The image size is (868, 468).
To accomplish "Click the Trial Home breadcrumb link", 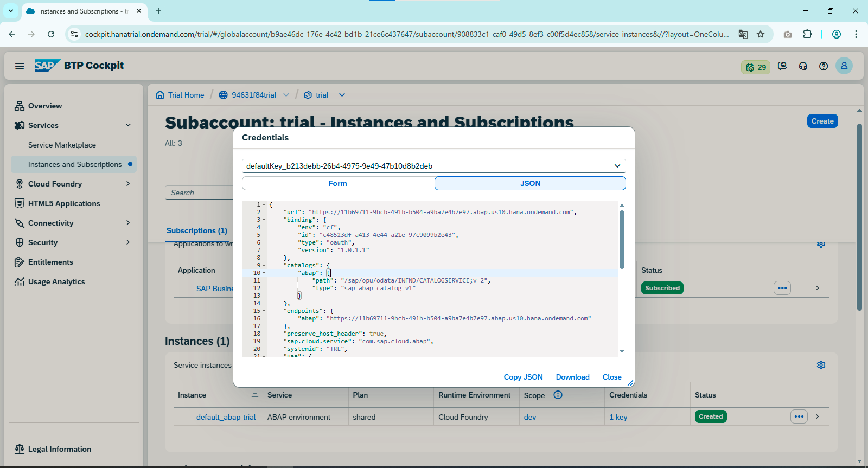I will [x=186, y=95].
